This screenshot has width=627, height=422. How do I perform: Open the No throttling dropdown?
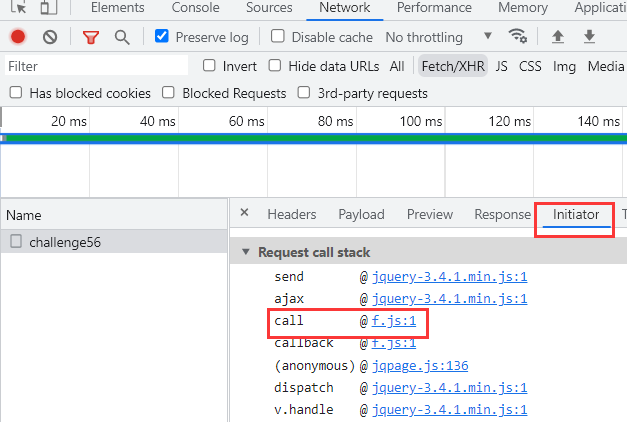438,37
